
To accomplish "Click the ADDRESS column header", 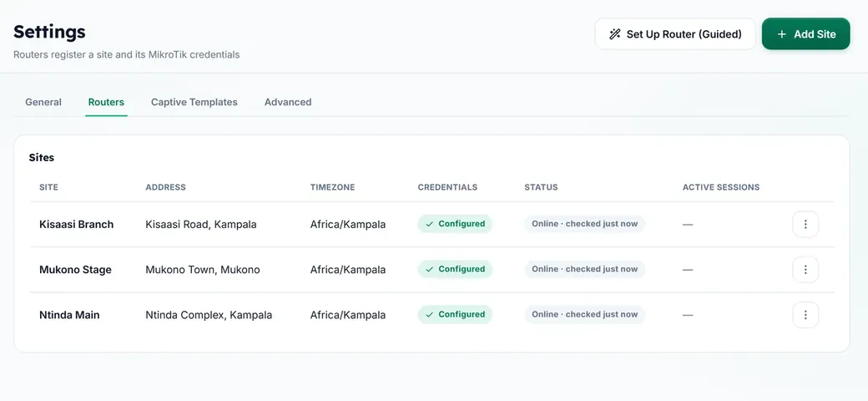I will tap(165, 187).
